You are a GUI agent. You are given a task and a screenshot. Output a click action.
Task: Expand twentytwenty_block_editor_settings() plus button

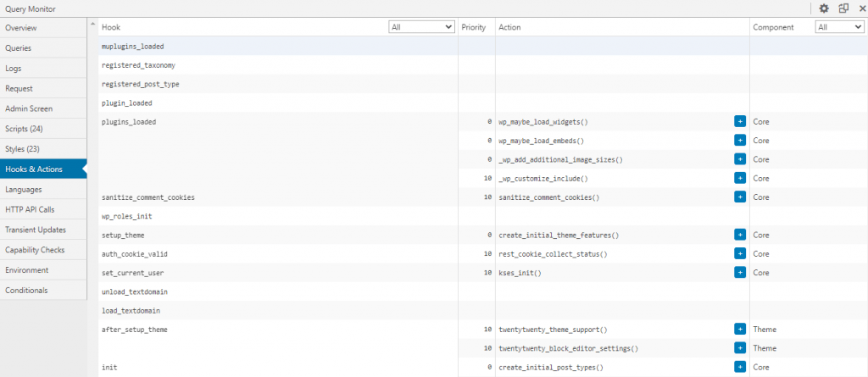tap(740, 347)
